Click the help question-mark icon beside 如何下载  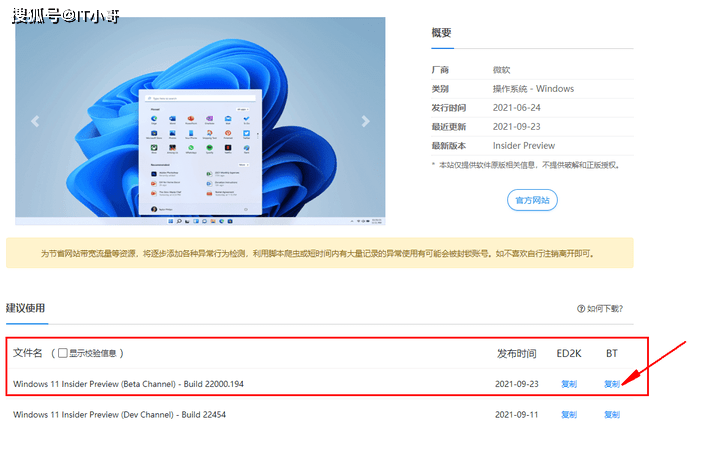(581, 309)
